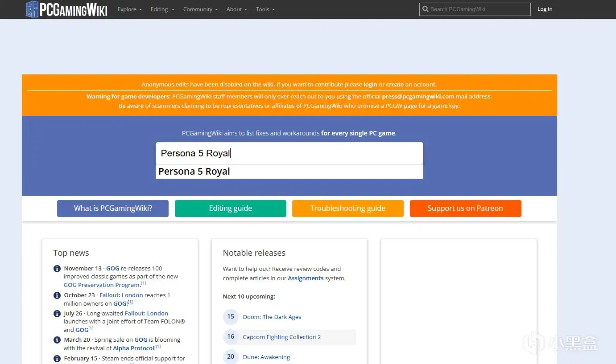Viewport: 616px width, 364px height.
Task: Click Fallout: London link in October 23 news
Action: point(121,295)
